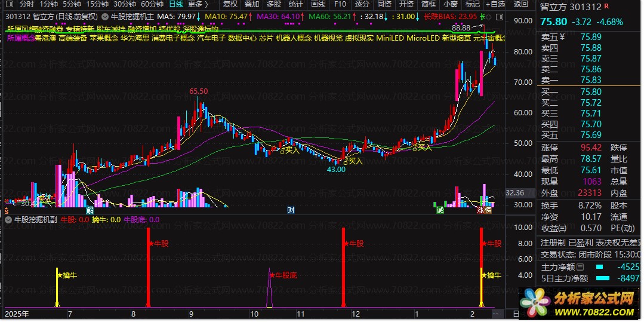Click the 88.88 peak price label
644x322 pixels.
click(x=461, y=28)
